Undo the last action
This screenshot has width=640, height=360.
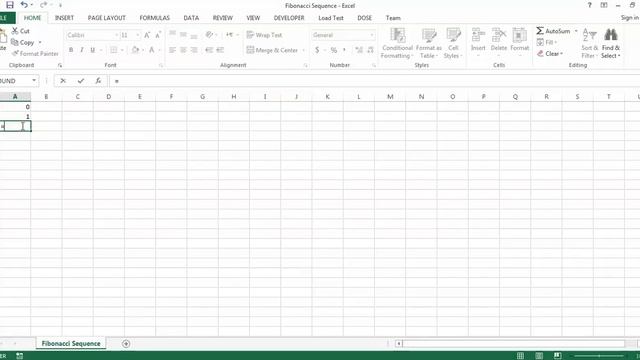point(24,5)
